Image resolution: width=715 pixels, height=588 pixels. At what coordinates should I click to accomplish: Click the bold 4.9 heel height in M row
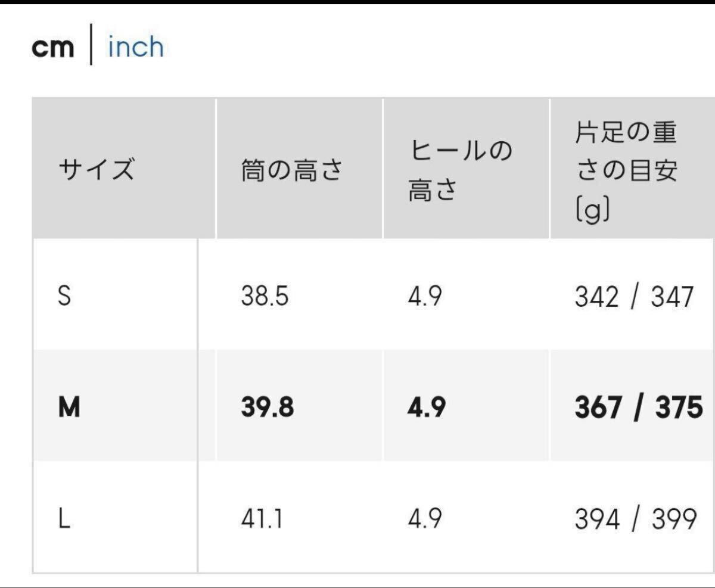[x=427, y=408]
